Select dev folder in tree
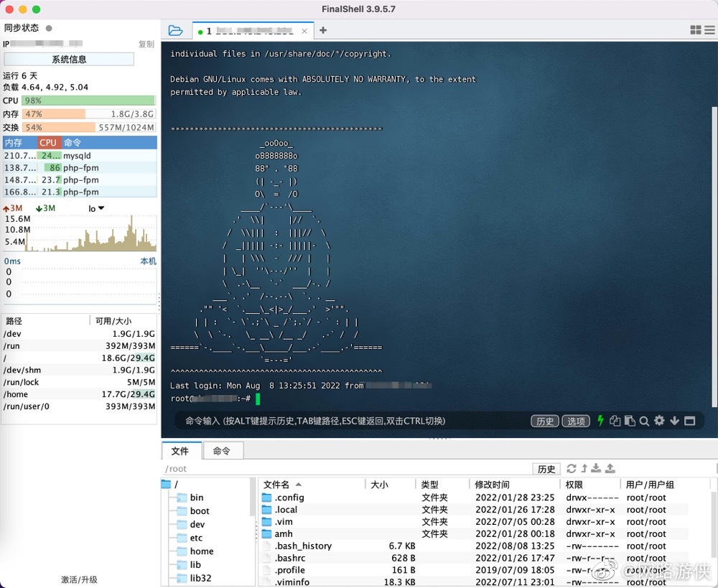 coord(192,524)
